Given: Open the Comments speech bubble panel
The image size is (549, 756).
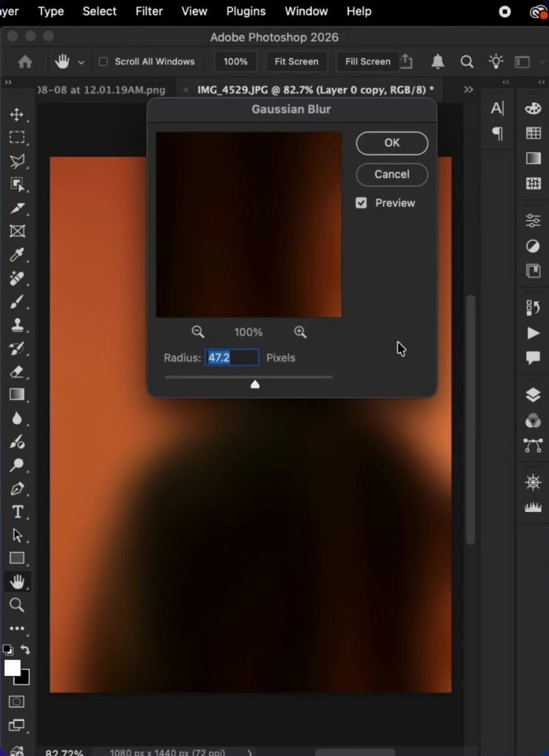Looking at the screenshot, I should pos(533,358).
